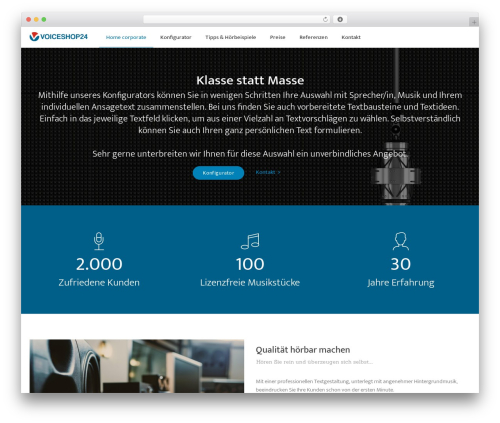This screenshot has width=500, height=423.
Task: Select the Referenzen menu item
Action: pyautogui.click(x=313, y=37)
